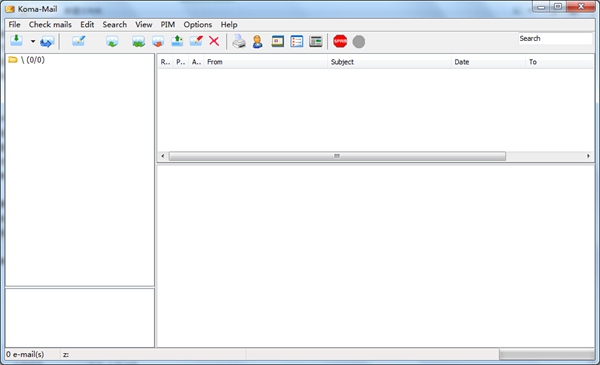The height and width of the screenshot is (365, 600).
Task: Click the envelope icon with green up arrow
Action: 177,41
